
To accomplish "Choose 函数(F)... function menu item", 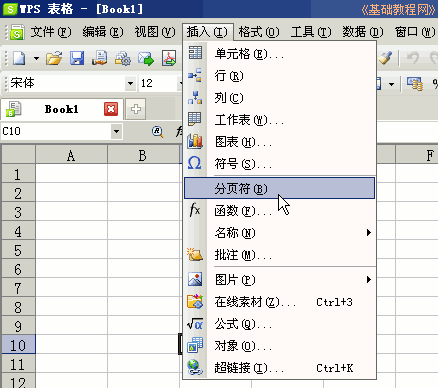I will click(x=279, y=211).
